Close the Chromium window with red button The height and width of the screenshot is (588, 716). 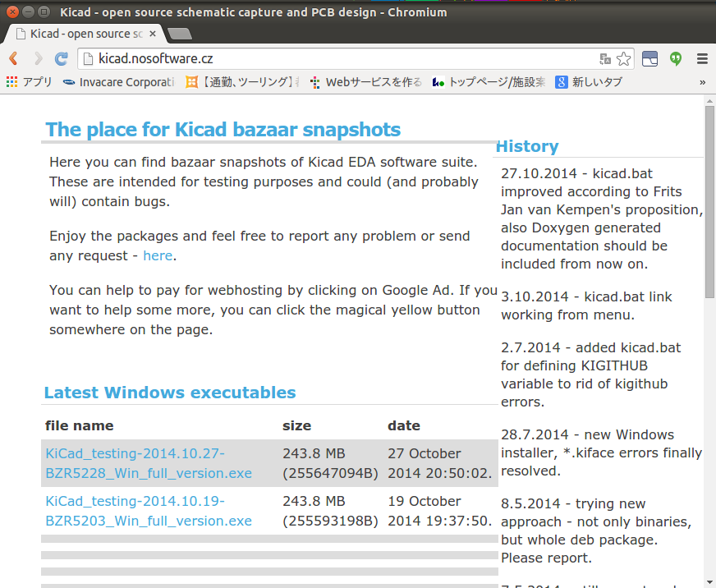(x=12, y=11)
